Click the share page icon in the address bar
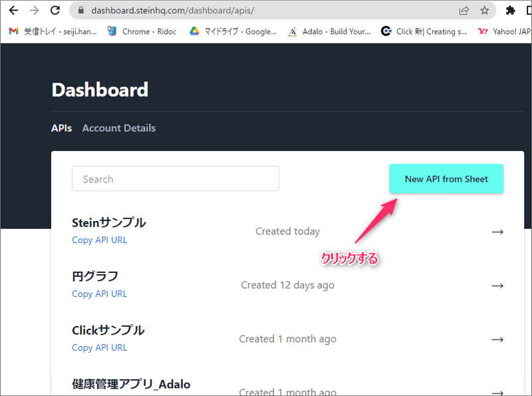The height and width of the screenshot is (396, 532). click(x=464, y=11)
